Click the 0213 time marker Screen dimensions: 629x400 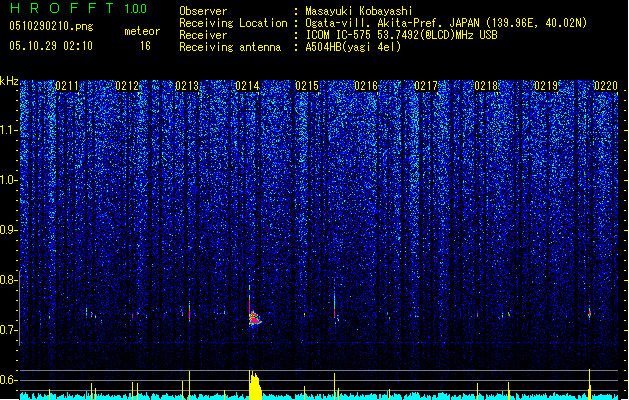click(187, 85)
